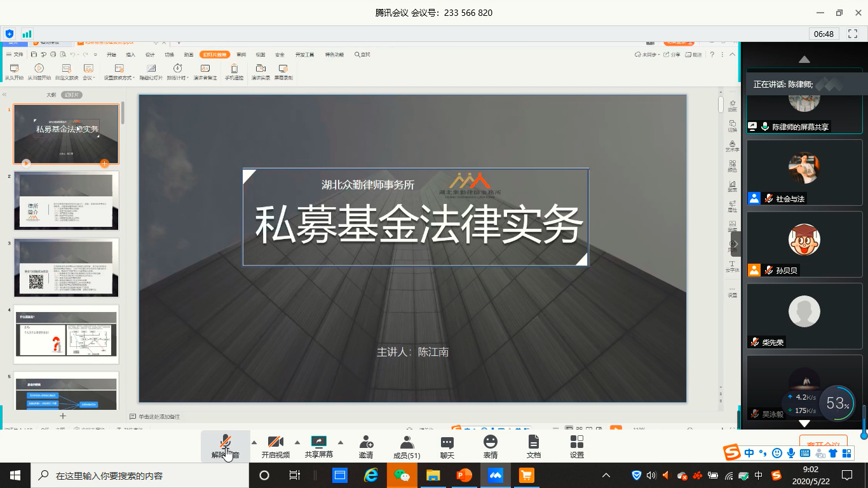Expand share options arrow beside 共享屏幕
The height and width of the screenshot is (488, 868).
(x=340, y=442)
